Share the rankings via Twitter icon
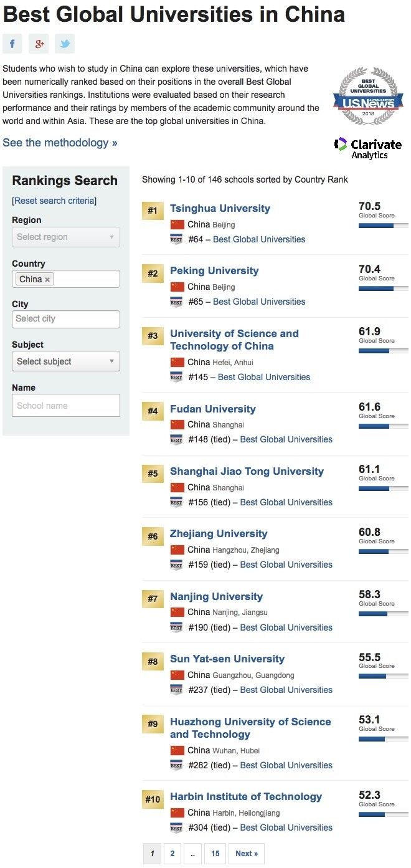 click(65, 44)
